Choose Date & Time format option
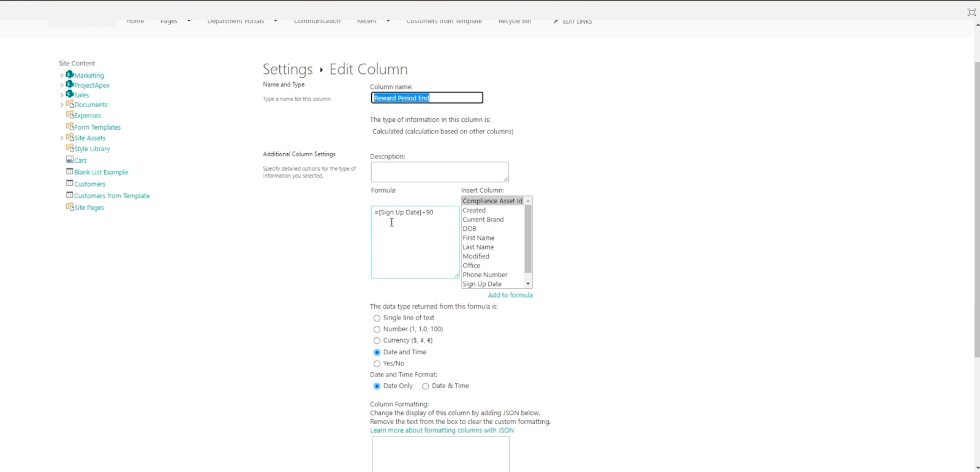The image size is (980, 472). 425,386
